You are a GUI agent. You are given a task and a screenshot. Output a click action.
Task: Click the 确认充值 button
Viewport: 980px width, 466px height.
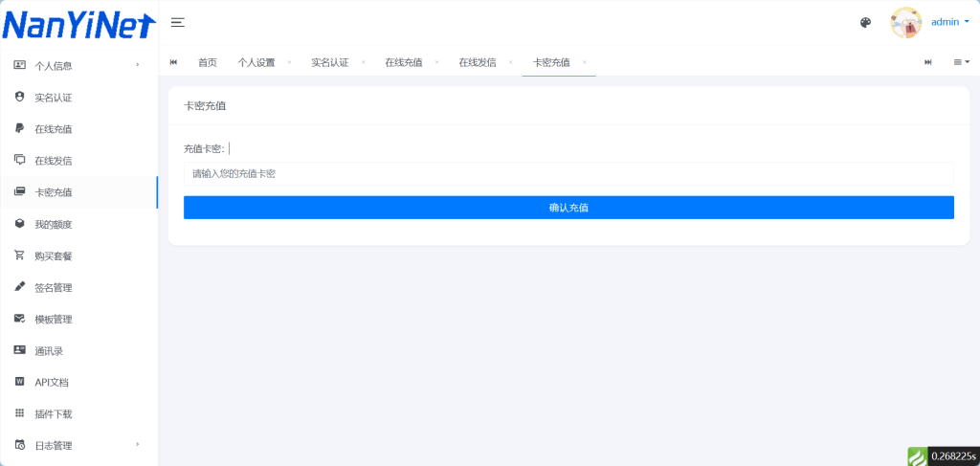(x=568, y=208)
